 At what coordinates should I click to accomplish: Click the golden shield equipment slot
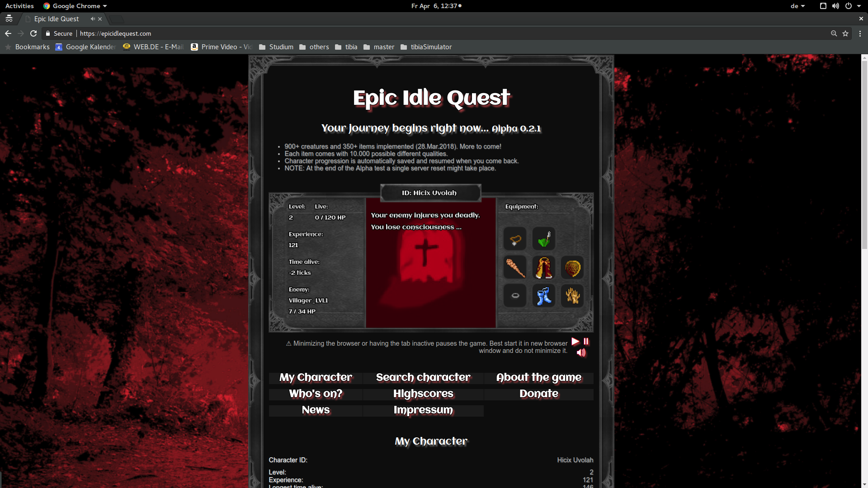[572, 267]
